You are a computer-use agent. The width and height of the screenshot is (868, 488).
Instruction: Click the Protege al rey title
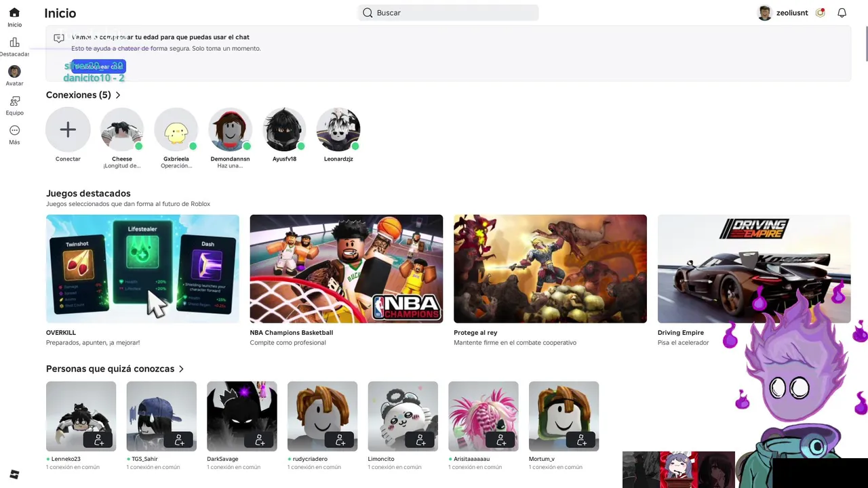(475, 333)
